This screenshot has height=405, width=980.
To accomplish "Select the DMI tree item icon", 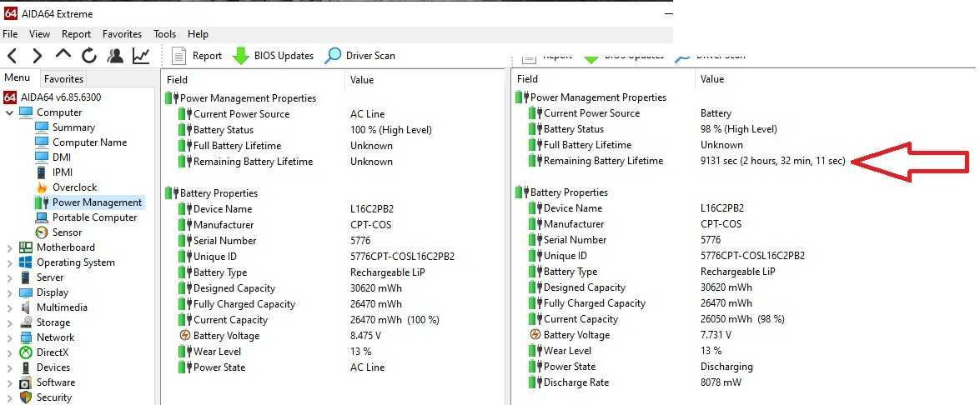I will click(41, 157).
